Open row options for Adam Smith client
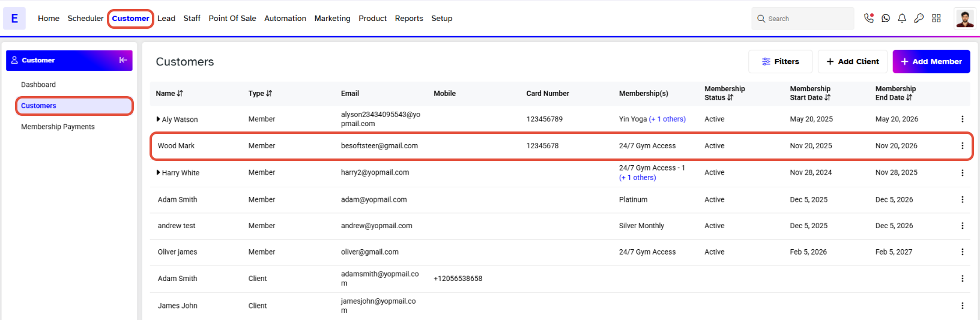980x320 pixels. coord(962,279)
